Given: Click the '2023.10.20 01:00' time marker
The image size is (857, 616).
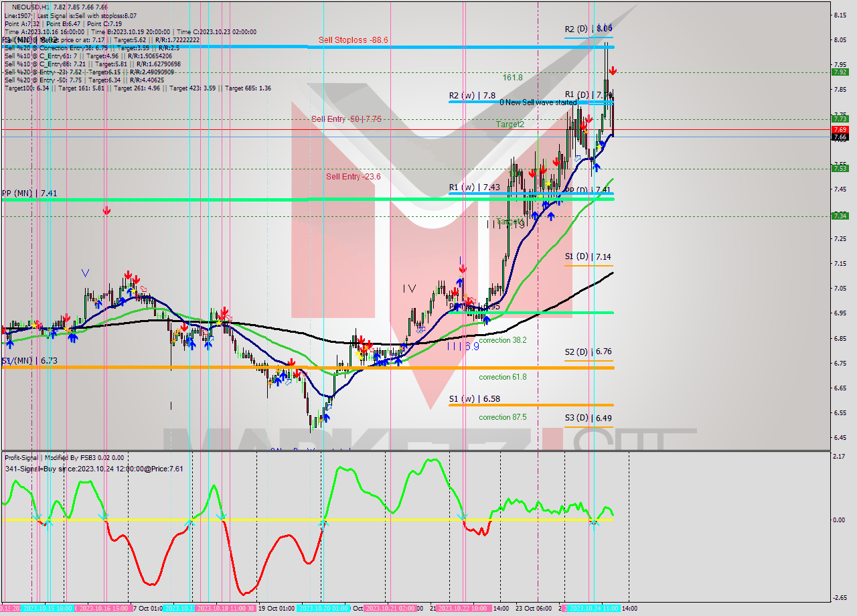Looking at the screenshot, I should [324, 609].
